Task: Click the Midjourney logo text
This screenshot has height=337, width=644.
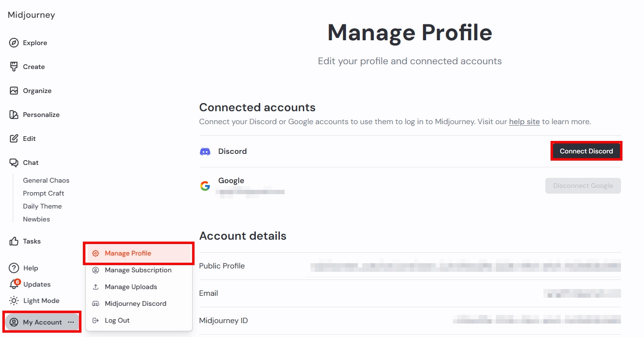Action: (32, 15)
